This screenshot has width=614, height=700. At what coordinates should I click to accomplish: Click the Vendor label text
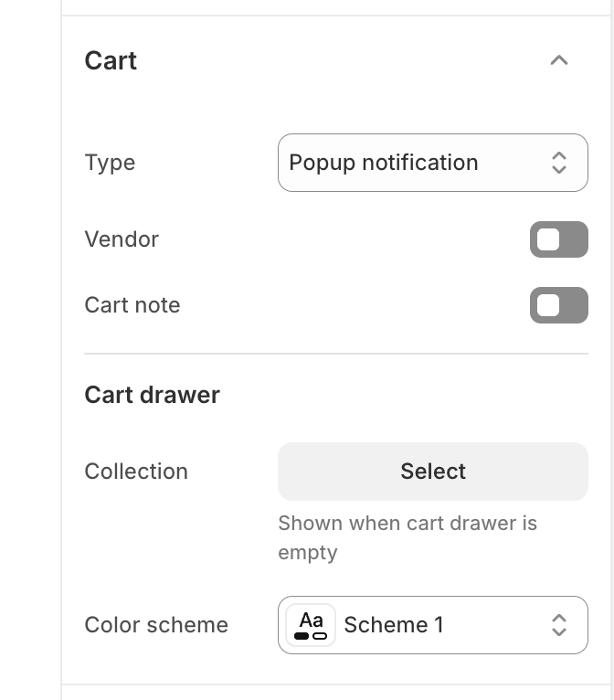click(122, 239)
